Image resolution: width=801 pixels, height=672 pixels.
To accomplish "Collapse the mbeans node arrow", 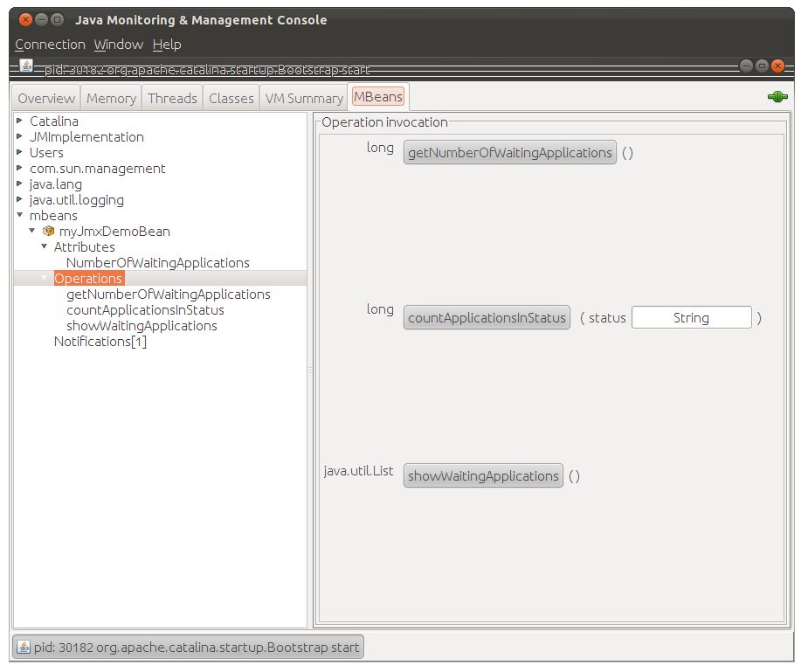I will (x=19, y=215).
